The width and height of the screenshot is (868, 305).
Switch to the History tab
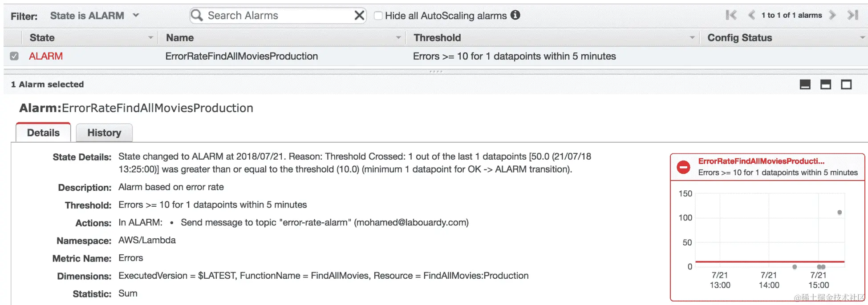point(104,132)
